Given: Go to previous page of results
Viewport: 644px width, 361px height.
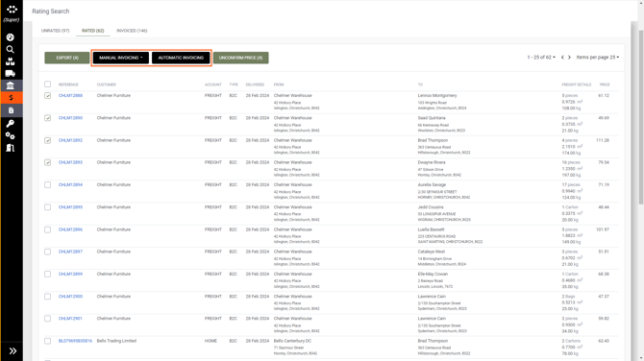Looking at the screenshot, I should pyautogui.click(x=562, y=58).
